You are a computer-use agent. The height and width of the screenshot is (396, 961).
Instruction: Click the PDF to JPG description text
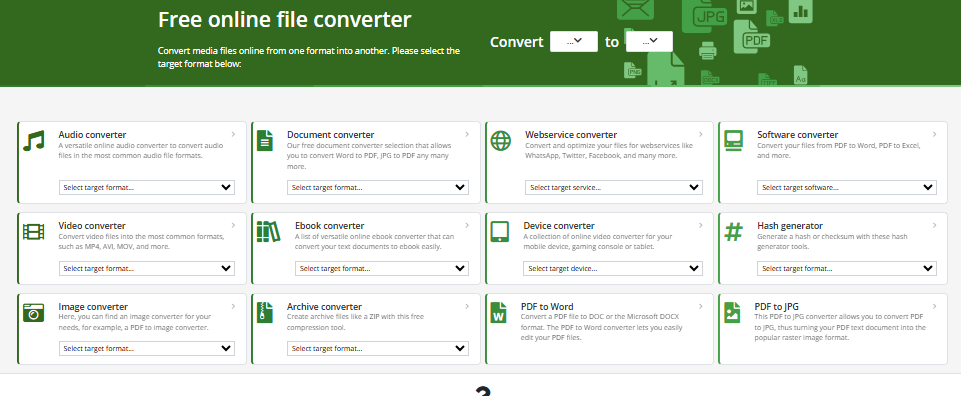pos(840,327)
